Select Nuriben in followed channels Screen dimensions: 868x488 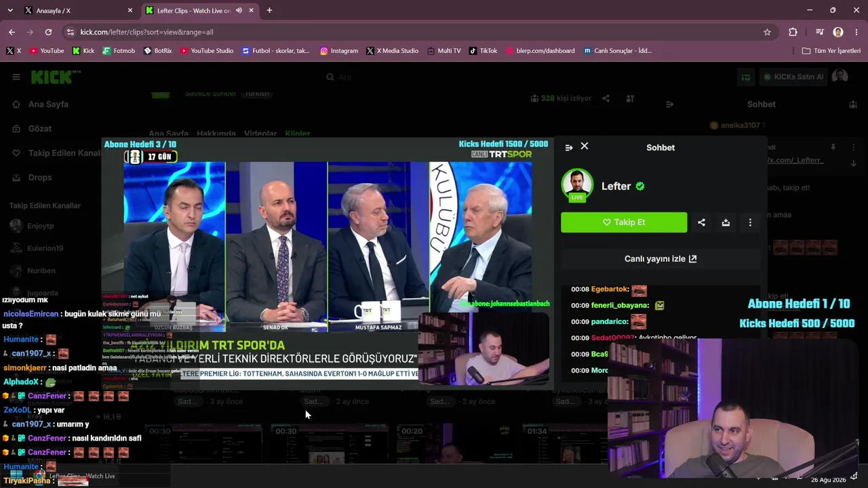coord(41,270)
